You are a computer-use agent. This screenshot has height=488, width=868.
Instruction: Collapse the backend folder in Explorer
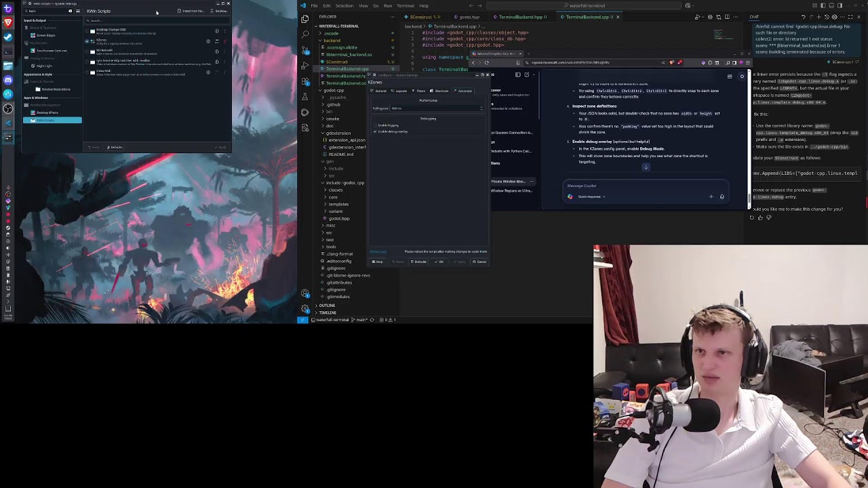[321, 41]
